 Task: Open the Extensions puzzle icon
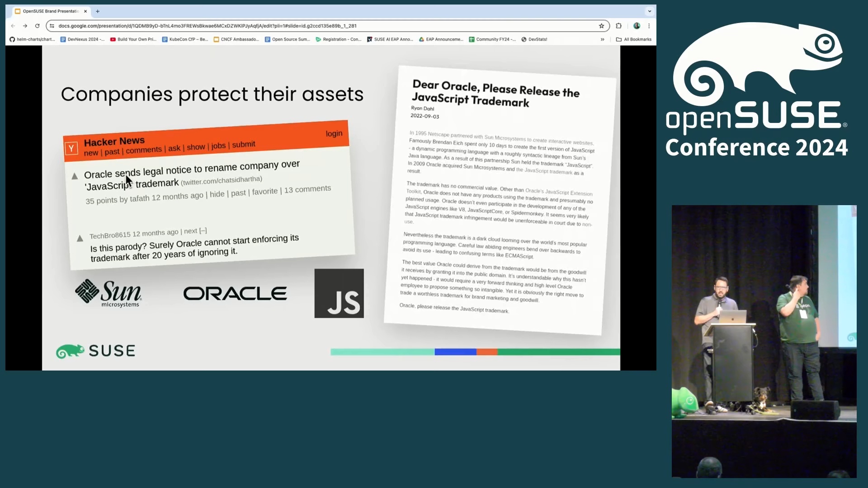pyautogui.click(x=618, y=26)
